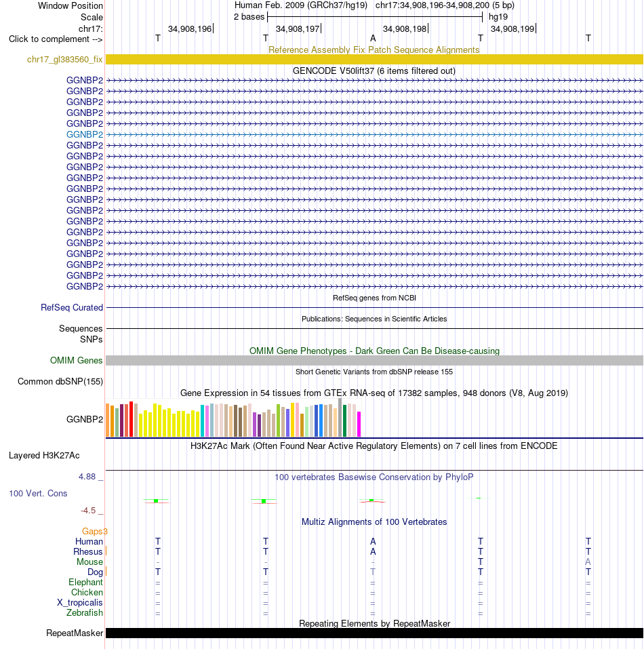Open 100 vertebrates Basewise Conservation by PhyloP title
Viewport: 644px width, 649px height.
[374, 477]
